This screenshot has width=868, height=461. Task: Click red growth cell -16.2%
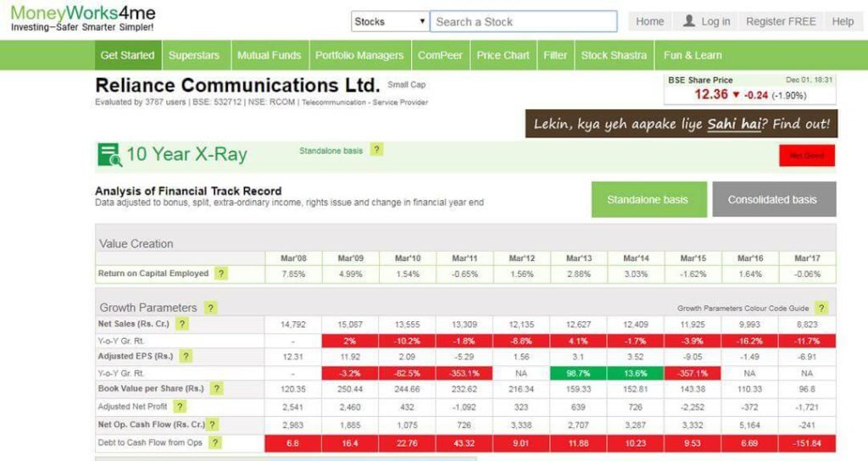[749, 341]
